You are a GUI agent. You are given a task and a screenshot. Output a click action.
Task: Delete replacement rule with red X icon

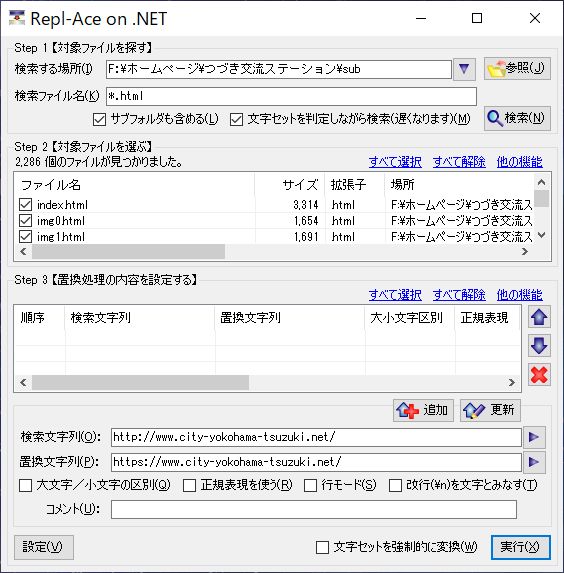pos(539,375)
